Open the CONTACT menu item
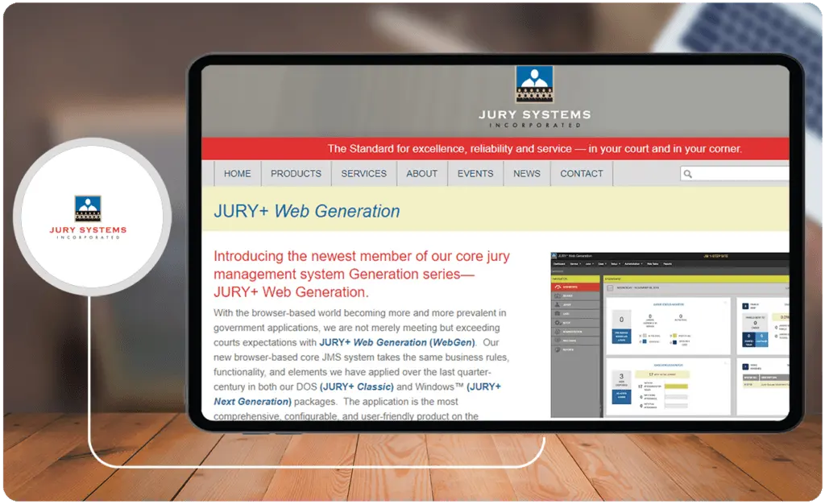Screen dimensions: 825x504 pyautogui.click(x=582, y=173)
